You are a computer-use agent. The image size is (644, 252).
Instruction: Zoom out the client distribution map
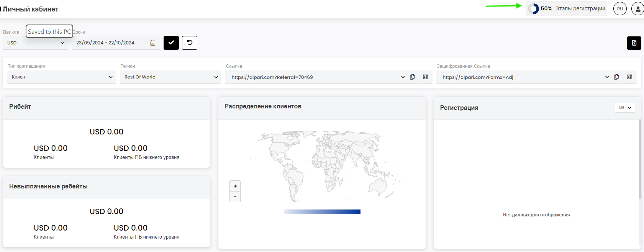[x=235, y=197]
